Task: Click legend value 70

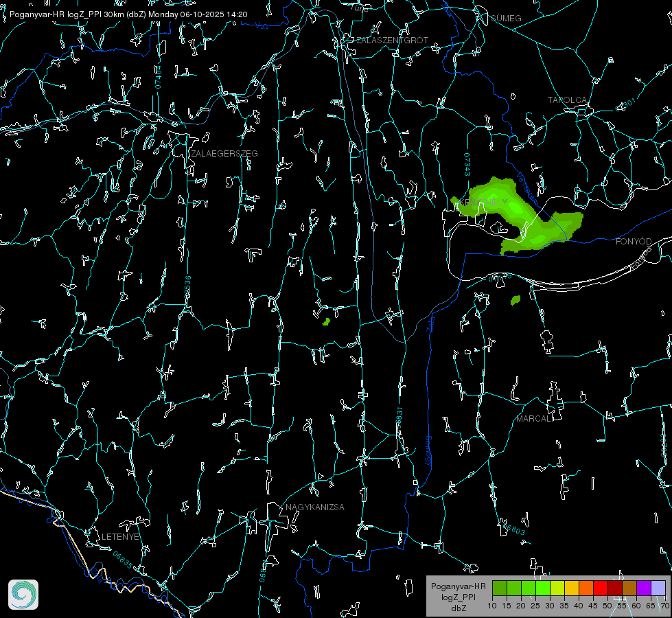Action: (x=664, y=606)
